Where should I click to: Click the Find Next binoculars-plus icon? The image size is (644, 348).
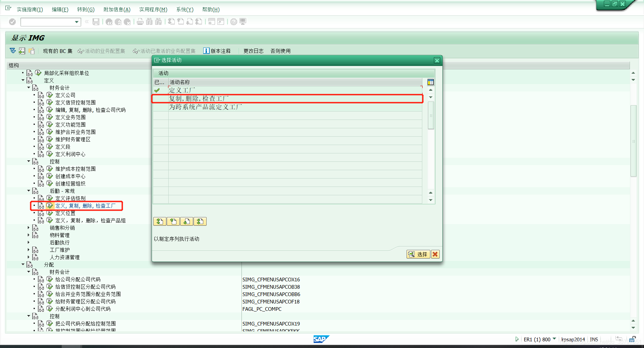point(158,22)
